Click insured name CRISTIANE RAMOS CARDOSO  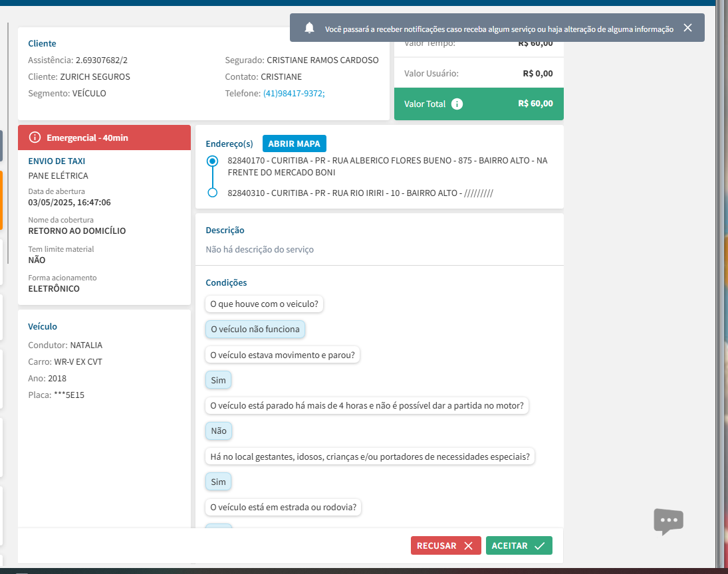click(322, 60)
